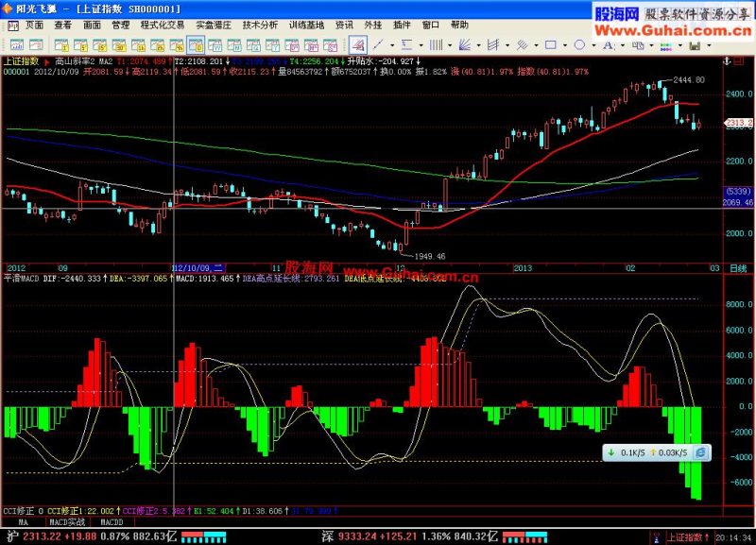Image resolution: width=756 pixels, height=545 pixels.
Task: Open the 查看 menu
Action: (63, 26)
